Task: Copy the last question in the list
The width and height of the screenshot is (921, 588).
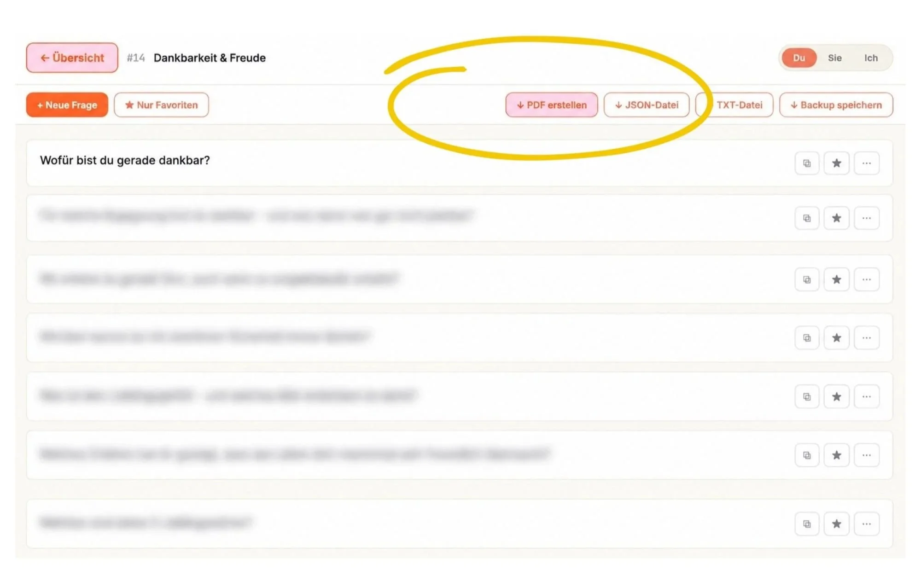Action: click(807, 524)
